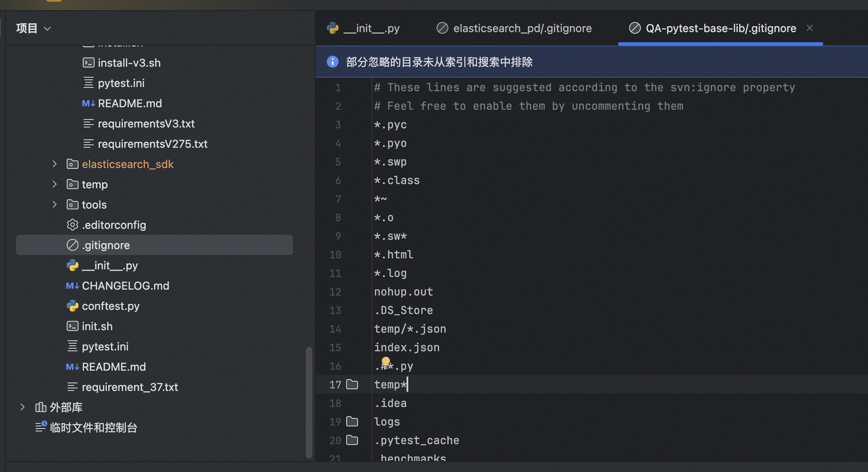The image size is (868, 472).
Task: Click the folder gutter icon on line 17
Action: pos(352,385)
